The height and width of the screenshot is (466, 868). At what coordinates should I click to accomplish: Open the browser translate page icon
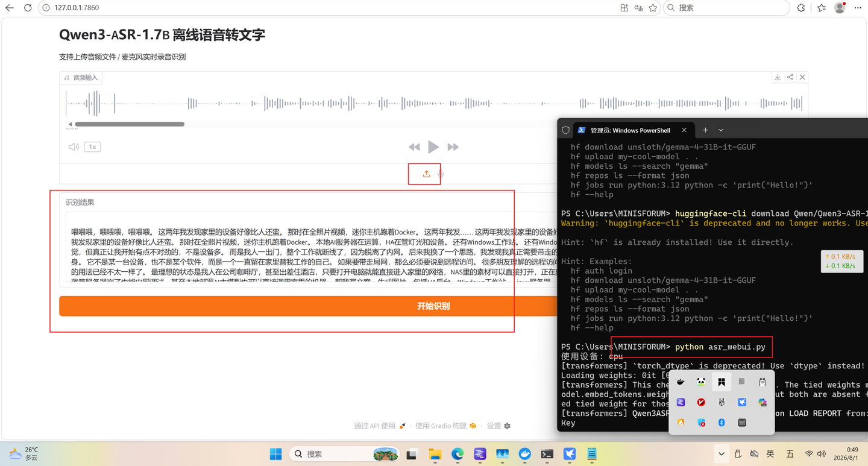638,8
